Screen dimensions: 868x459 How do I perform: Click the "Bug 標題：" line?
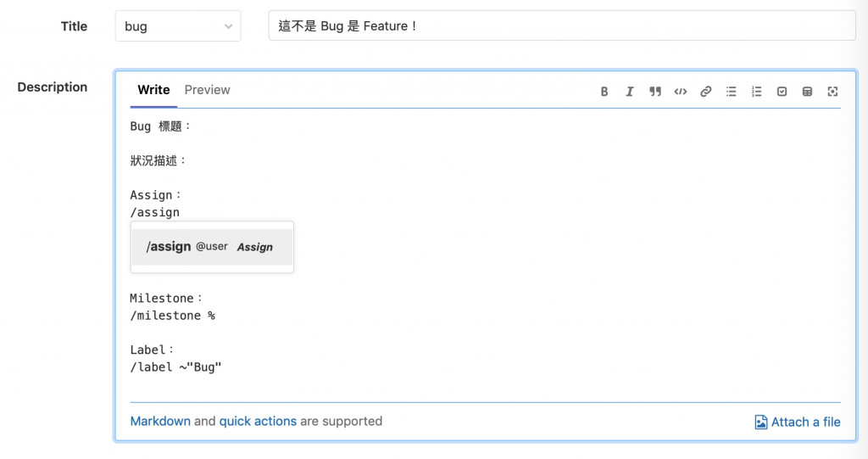click(160, 126)
